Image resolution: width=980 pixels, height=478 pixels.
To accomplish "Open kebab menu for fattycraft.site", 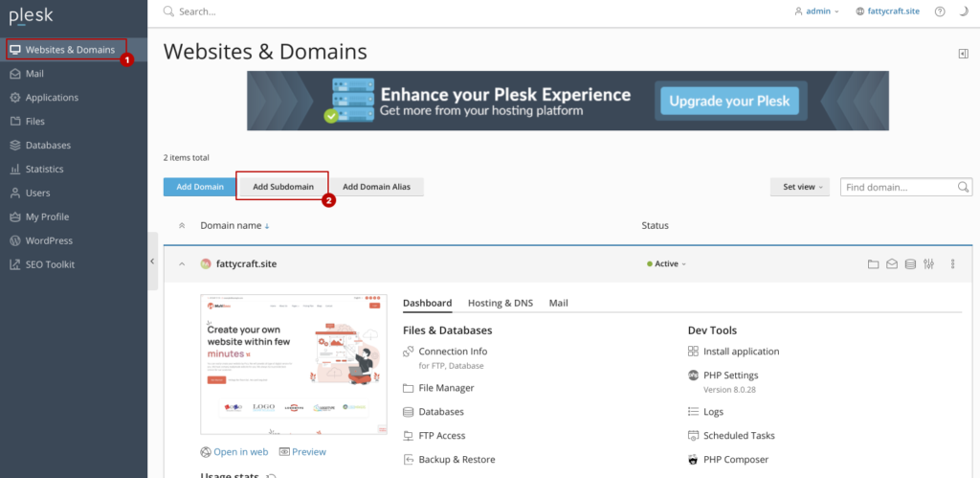I will click(952, 264).
